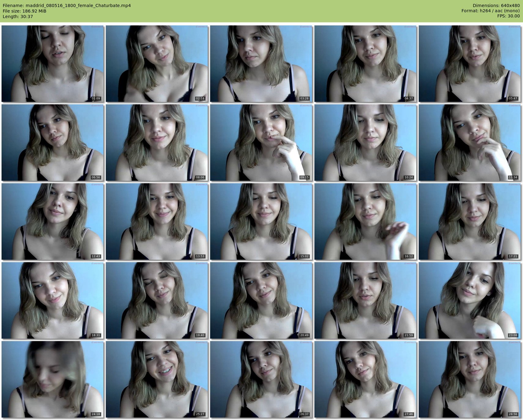Select the "File size: 186.92 MiB" text
Screen dimensions: 523x420
coord(24,11)
